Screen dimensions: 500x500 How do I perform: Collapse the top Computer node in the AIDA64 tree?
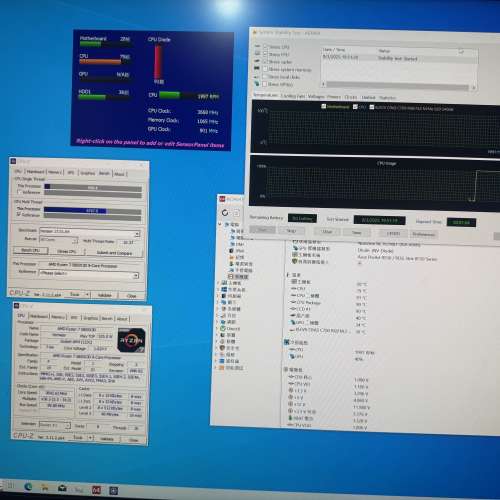click(x=220, y=224)
